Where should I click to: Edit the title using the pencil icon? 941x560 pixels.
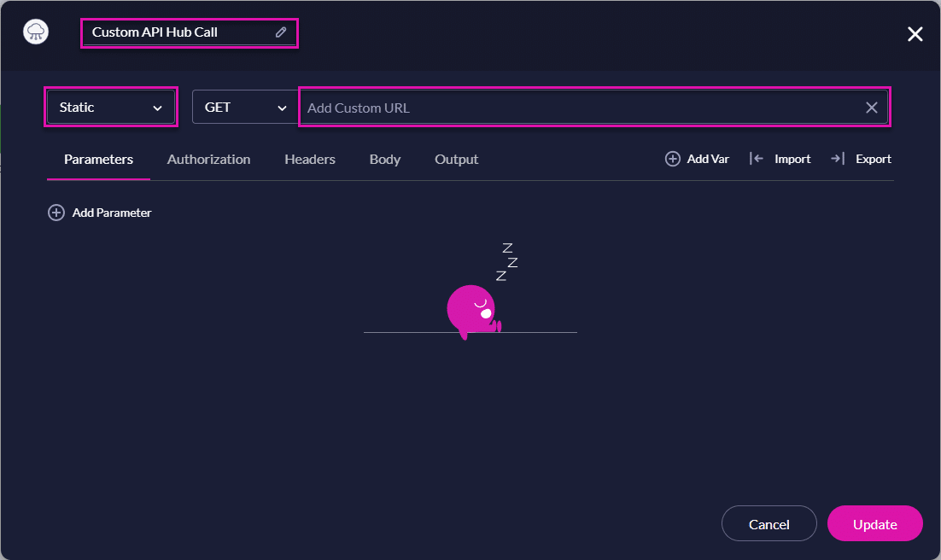click(x=281, y=32)
